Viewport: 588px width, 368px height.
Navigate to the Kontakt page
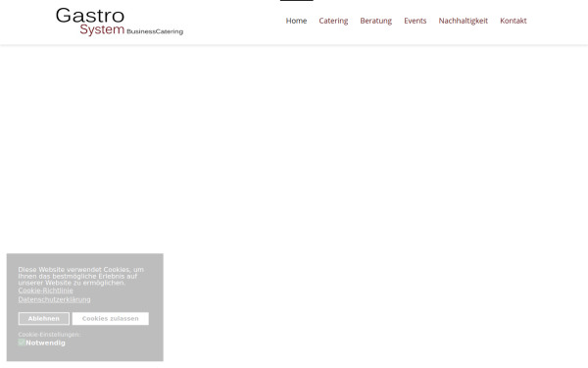pyautogui.click(x=513, y=21)
